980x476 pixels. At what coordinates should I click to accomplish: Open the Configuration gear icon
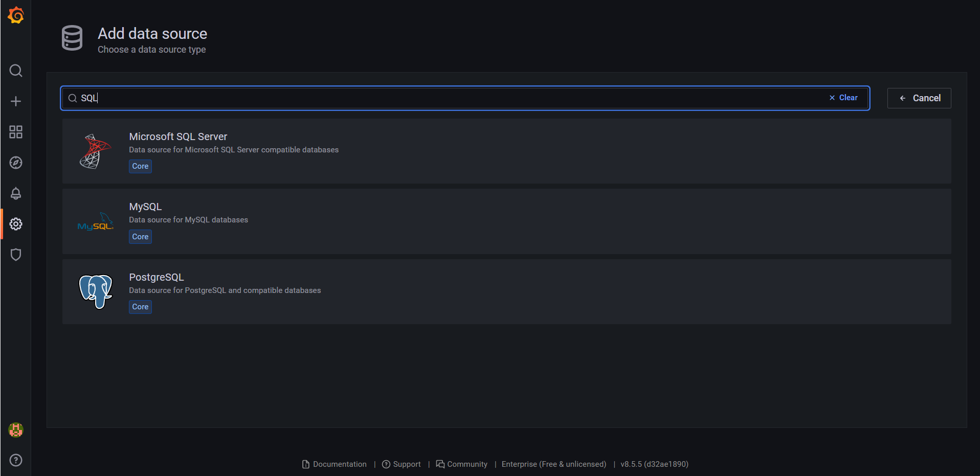(16, 224)
